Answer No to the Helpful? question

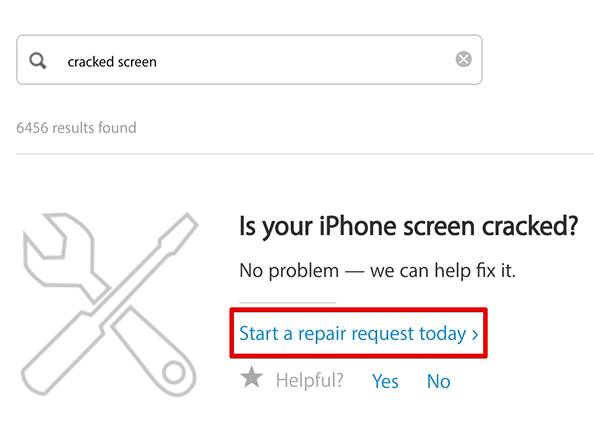438,381
